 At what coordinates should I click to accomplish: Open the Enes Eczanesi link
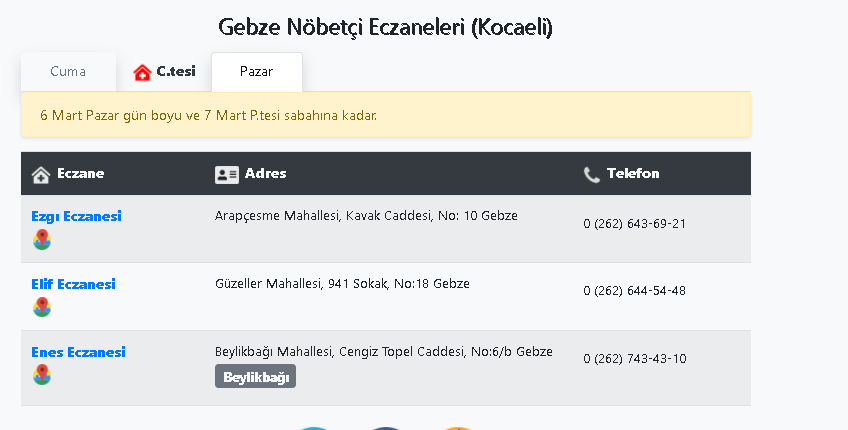coord(78,352)
